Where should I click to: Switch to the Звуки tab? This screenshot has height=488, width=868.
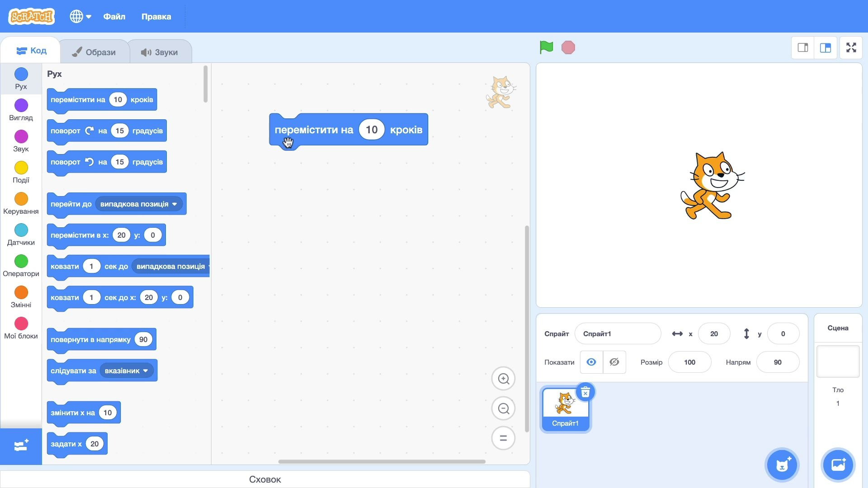click(x=160, y=52)
